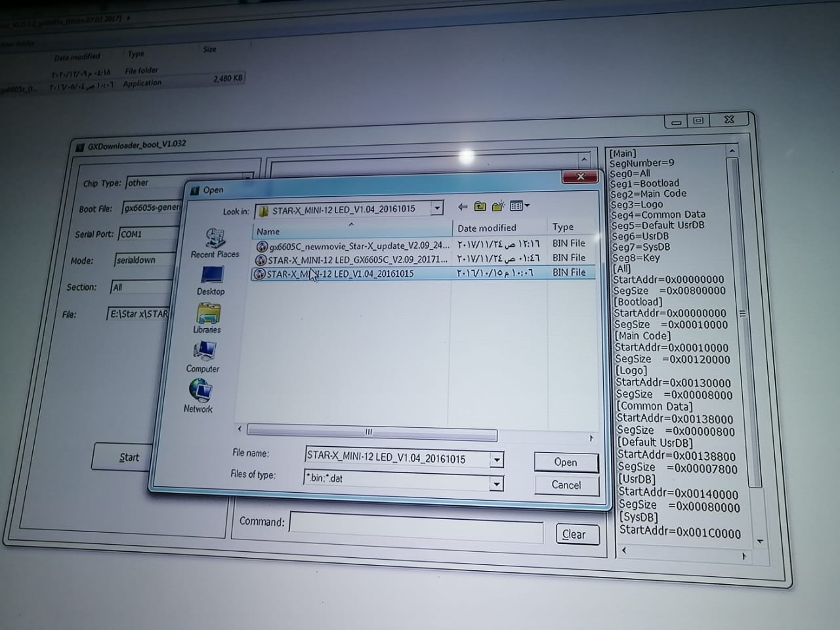Click the File path field in GXDownloader

pos(138,314)
